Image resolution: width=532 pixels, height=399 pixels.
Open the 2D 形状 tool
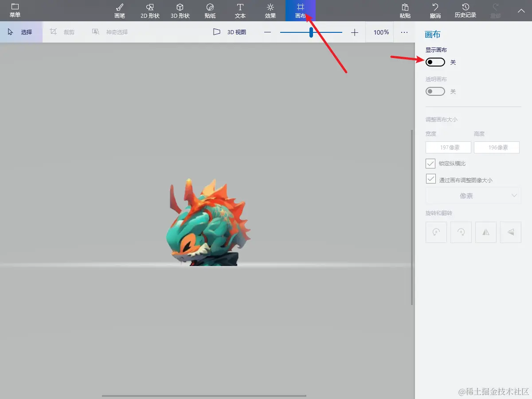[x=150, y=11]
